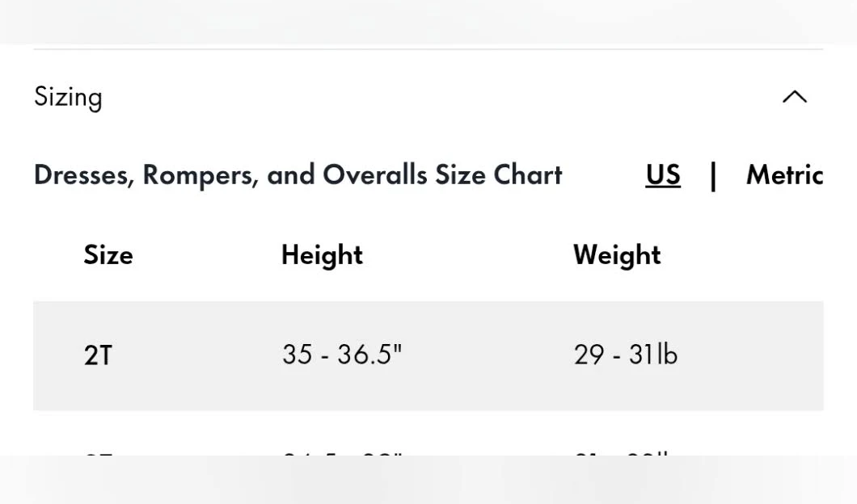Click the 2T size label
Viewport: 857px width, 504px height.
click(98, 355)
